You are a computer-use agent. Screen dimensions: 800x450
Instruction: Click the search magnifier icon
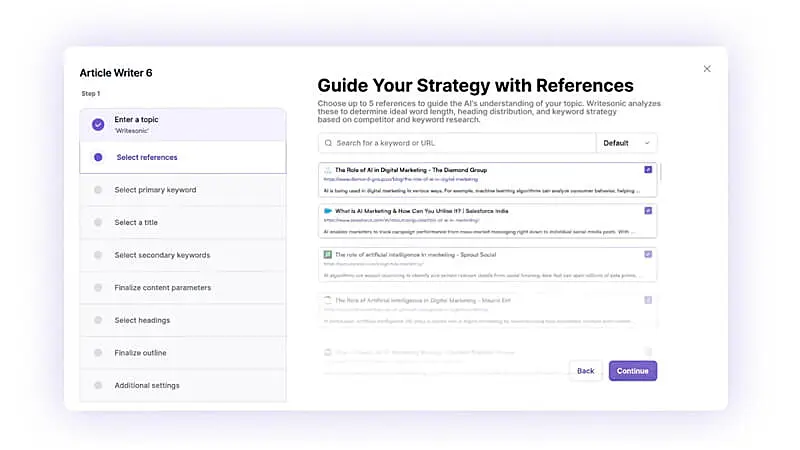coord(327,143)
